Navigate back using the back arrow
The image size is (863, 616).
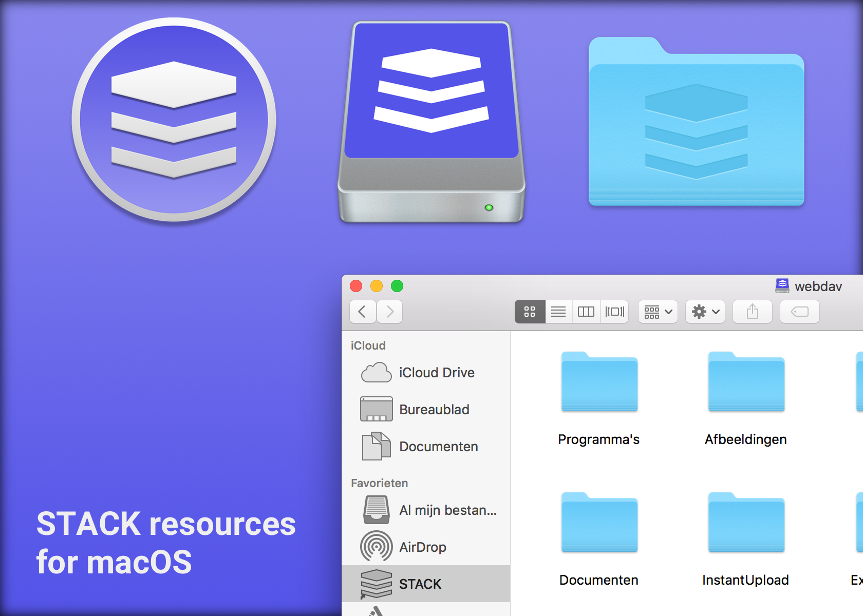(x=363, y=312)
